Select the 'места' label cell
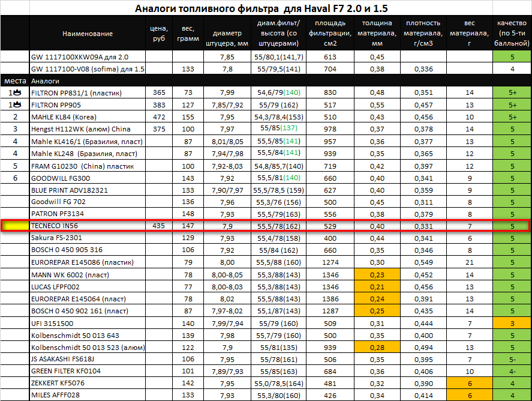Viewport: 532px width, 401px height. pyautogui.click(x=15, y=81)
